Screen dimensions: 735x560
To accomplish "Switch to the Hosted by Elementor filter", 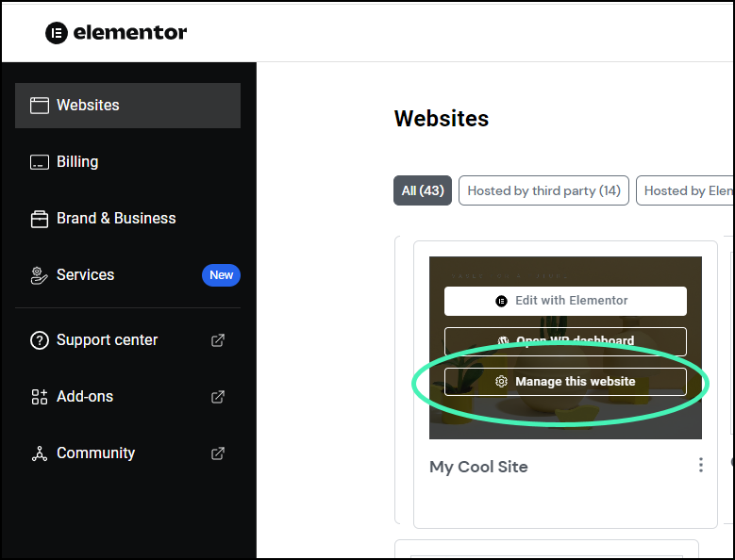I will tap(687, 190).
